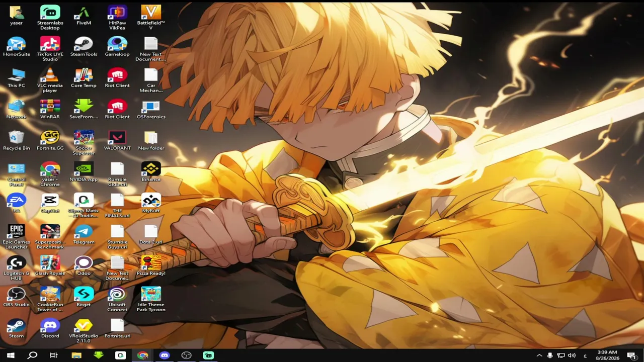Open taskbar Search
Image resolution: width=644 pixels, height=362 pixels.
point(32,355)
